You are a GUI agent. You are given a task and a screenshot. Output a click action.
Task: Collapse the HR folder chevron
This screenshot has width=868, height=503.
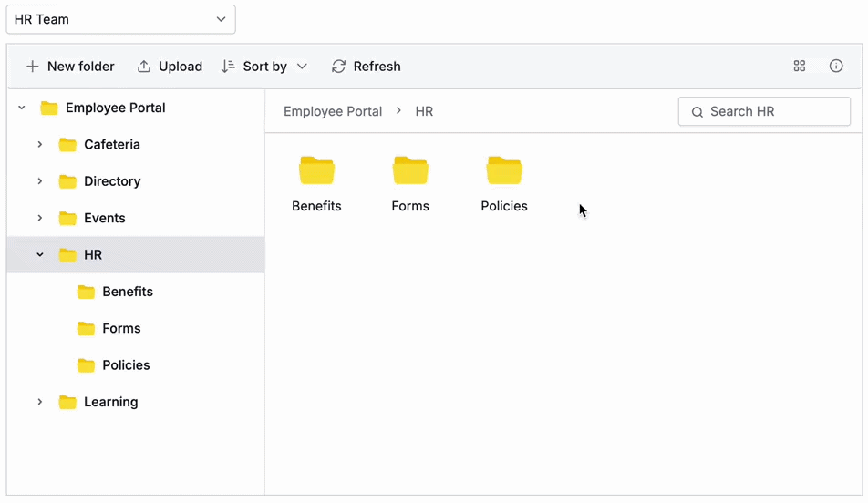point(40,254)
